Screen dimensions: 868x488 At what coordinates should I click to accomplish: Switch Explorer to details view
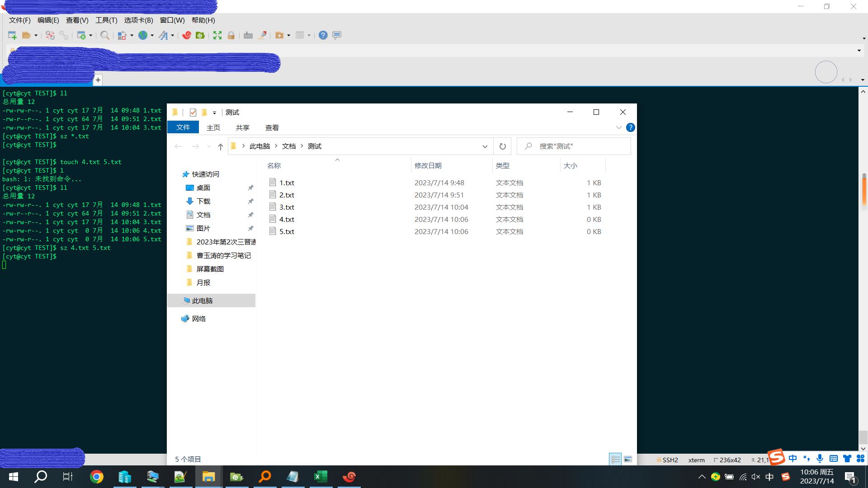615,460
